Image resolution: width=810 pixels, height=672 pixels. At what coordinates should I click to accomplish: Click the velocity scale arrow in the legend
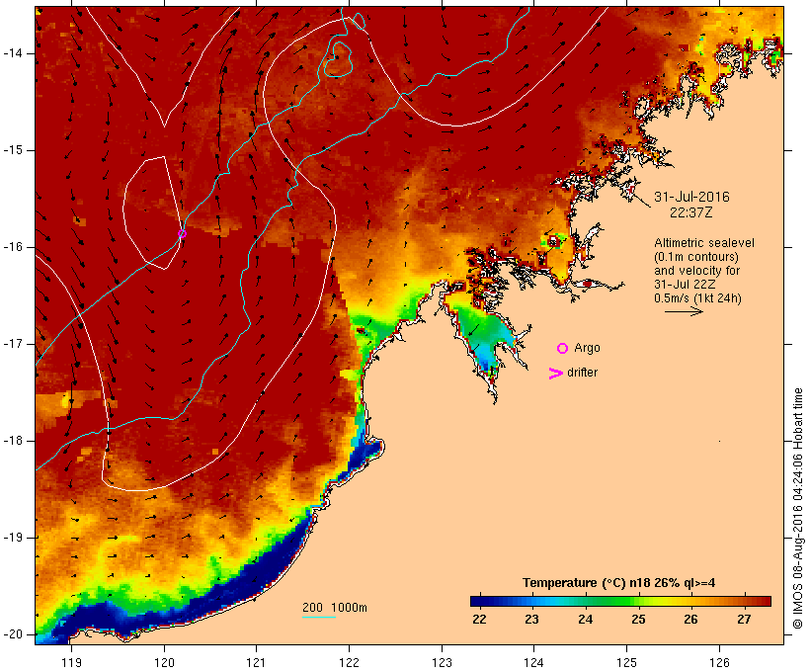coord(684,311)
